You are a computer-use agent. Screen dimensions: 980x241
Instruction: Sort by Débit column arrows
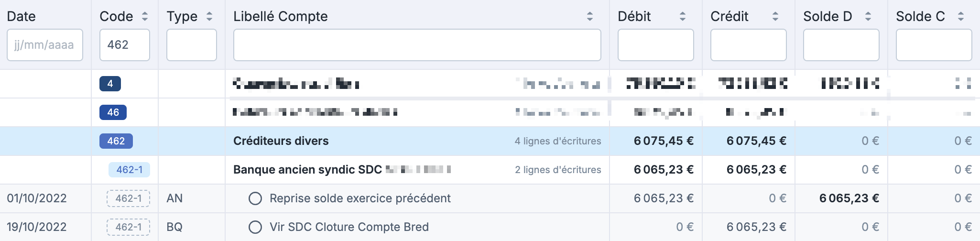[x=683, y=17]
